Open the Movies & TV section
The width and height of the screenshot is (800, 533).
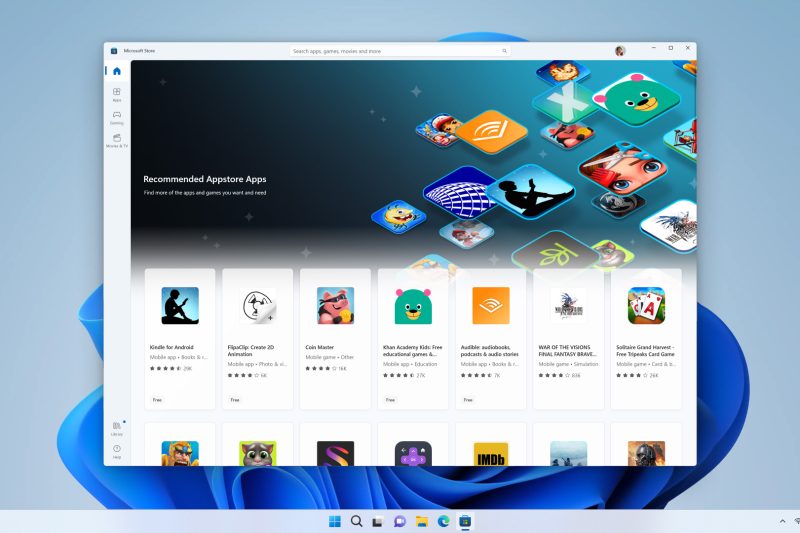[117, 140]
